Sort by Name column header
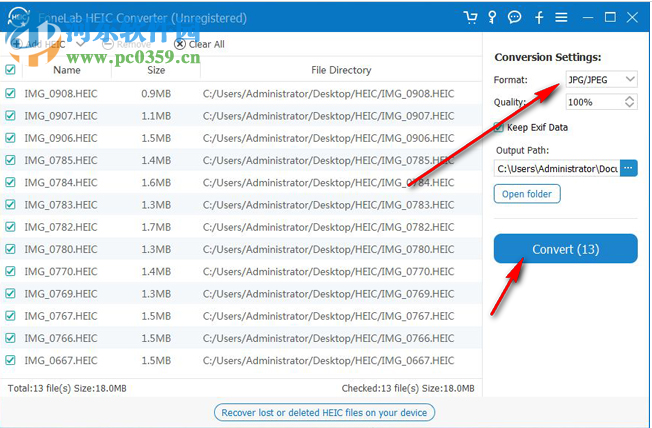Screen dimensions: 652x428 coord(67,70)
